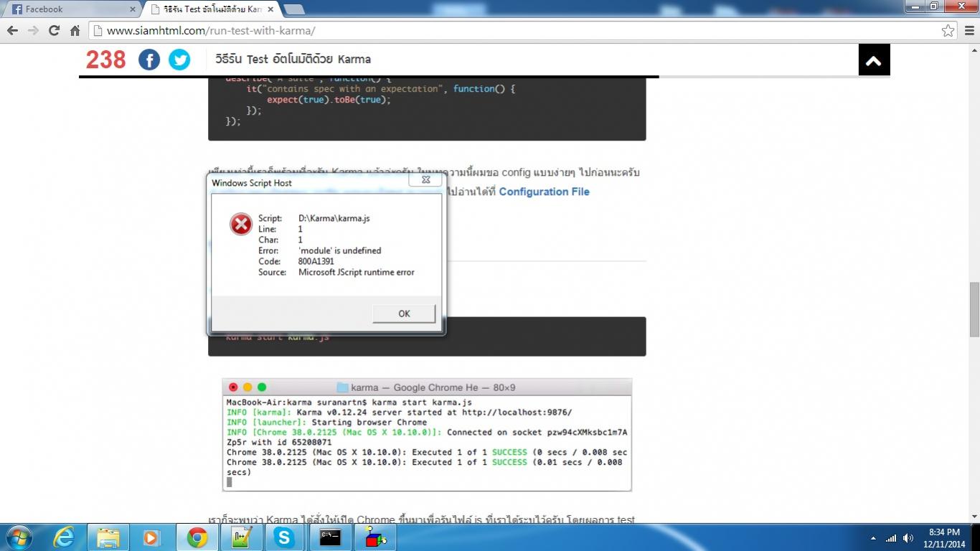
Task: Click the 238 share count
Action: pos(106,60)
